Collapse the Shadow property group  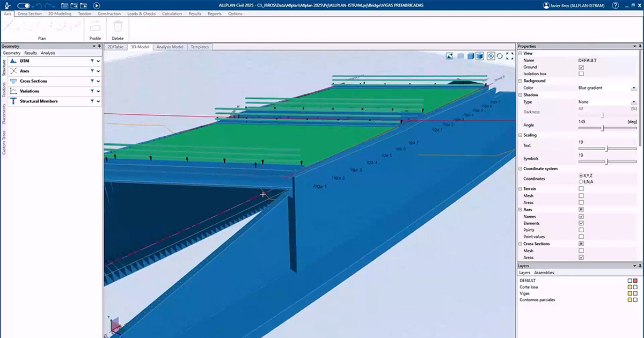coord(519,95)
